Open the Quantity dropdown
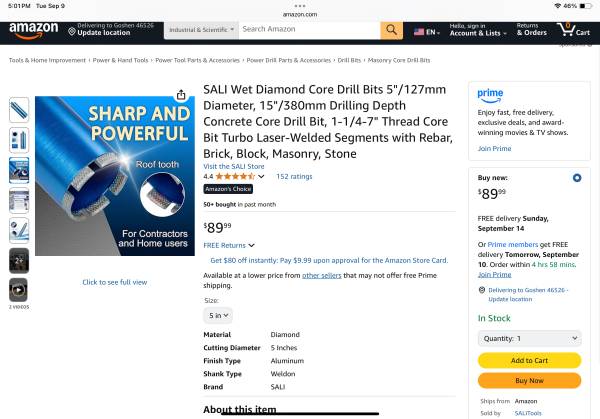Image resolution: width=600 pixels, height=419 pixels. tap(530, 339)
